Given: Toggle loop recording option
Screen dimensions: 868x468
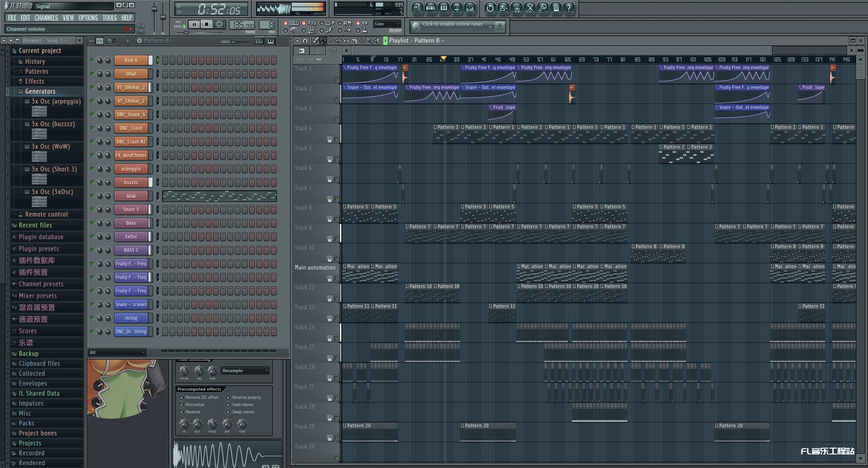Looking at the screenshot, I should point(344,23).
